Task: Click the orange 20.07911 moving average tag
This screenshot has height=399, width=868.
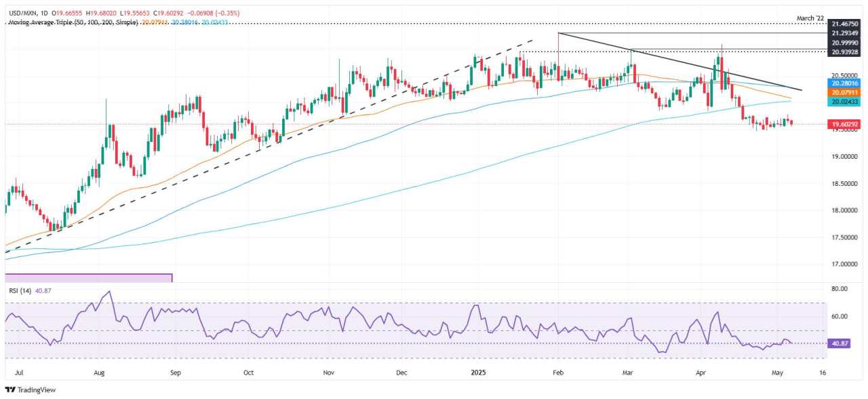Action: point(845,92)
